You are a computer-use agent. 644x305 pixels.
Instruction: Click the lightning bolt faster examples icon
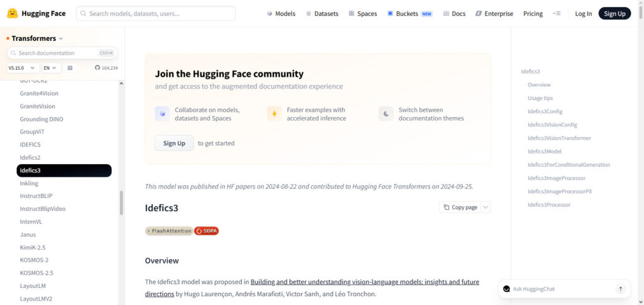point(274,114)
